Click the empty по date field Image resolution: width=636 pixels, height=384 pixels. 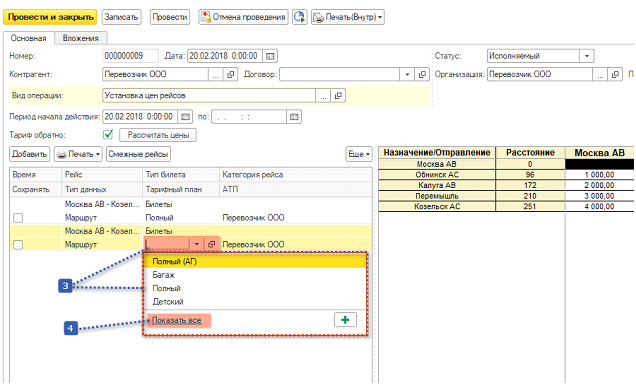tap(249, 117)
